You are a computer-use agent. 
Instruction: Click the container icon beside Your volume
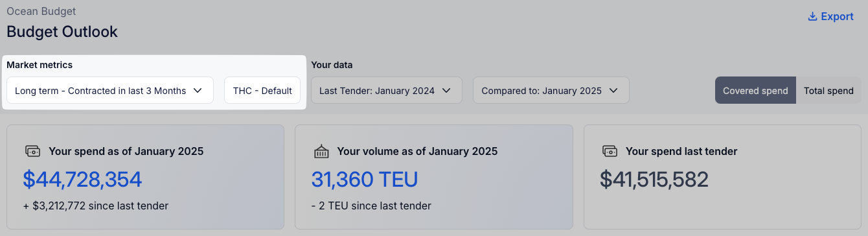[x=321, y=151]
